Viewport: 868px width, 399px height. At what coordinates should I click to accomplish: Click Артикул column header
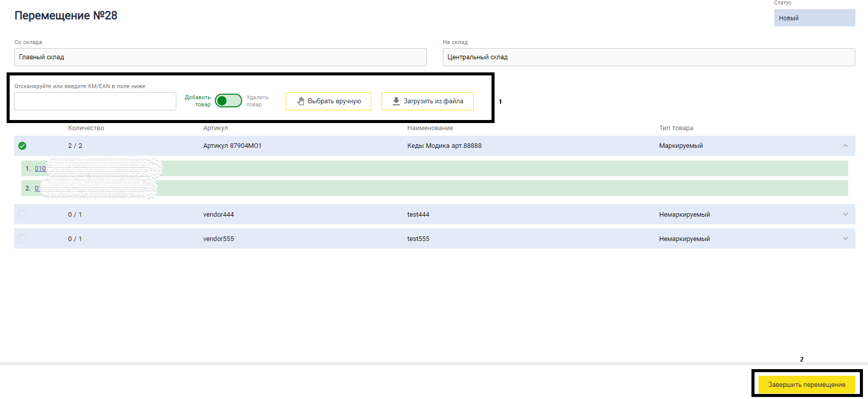pyautogui.click(x=215, y=128)
